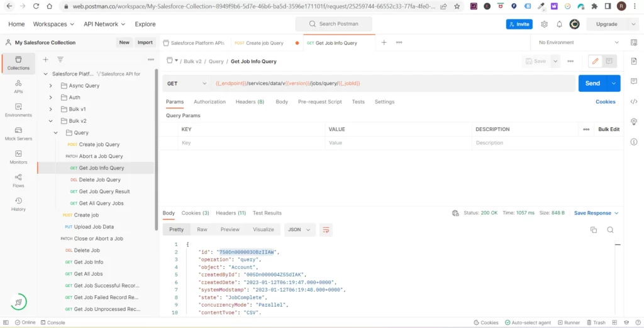
Task: Click the blue Send button
Action: click(592, 84)
